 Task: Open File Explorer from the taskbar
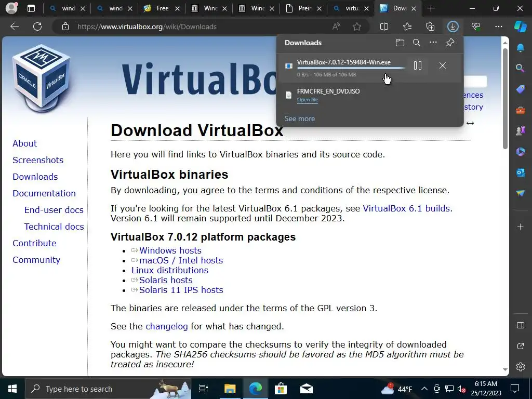tap(230, 389)
